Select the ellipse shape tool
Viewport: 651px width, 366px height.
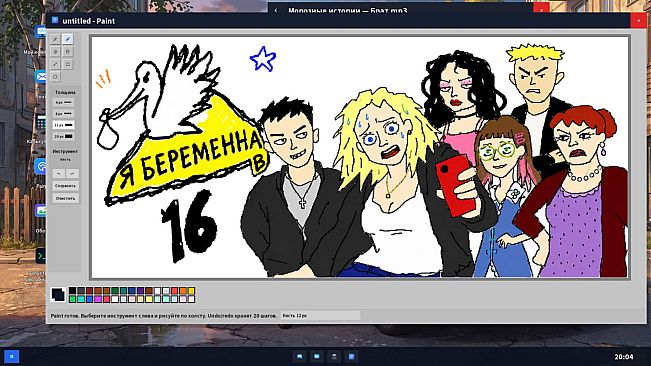[55, 77]
